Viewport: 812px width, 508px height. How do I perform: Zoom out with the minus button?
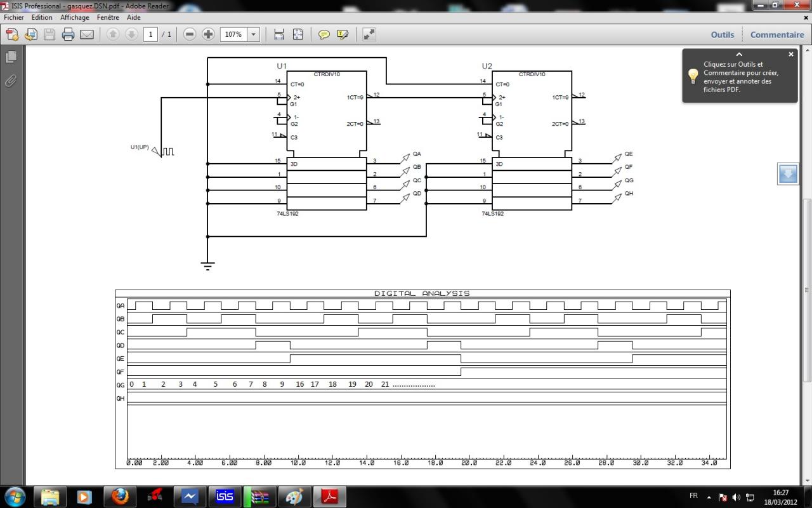pyautogui.click(x=190, y=34)
